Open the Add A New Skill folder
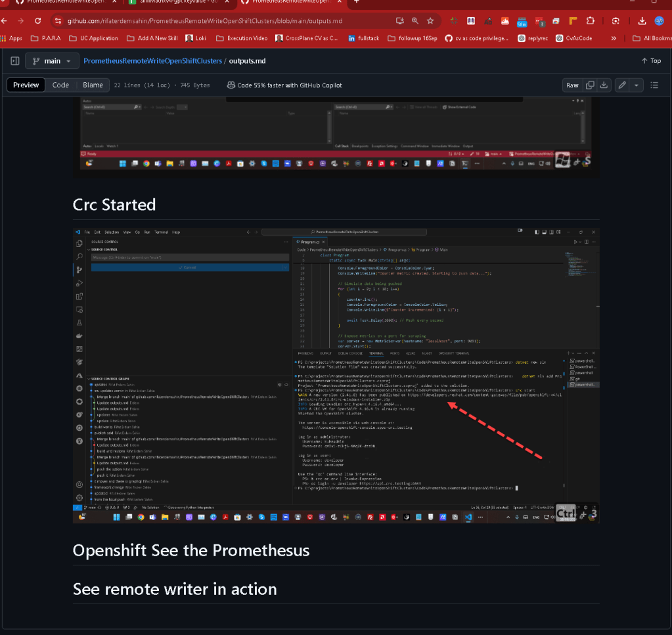This screenshot has height=635, width=672. tap(152, 38)
